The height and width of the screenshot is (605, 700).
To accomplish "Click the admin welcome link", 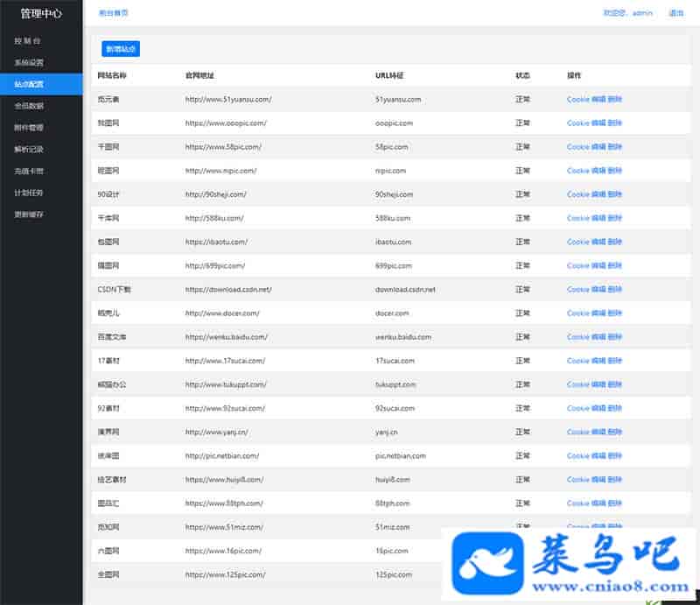I will click(628, 13).
